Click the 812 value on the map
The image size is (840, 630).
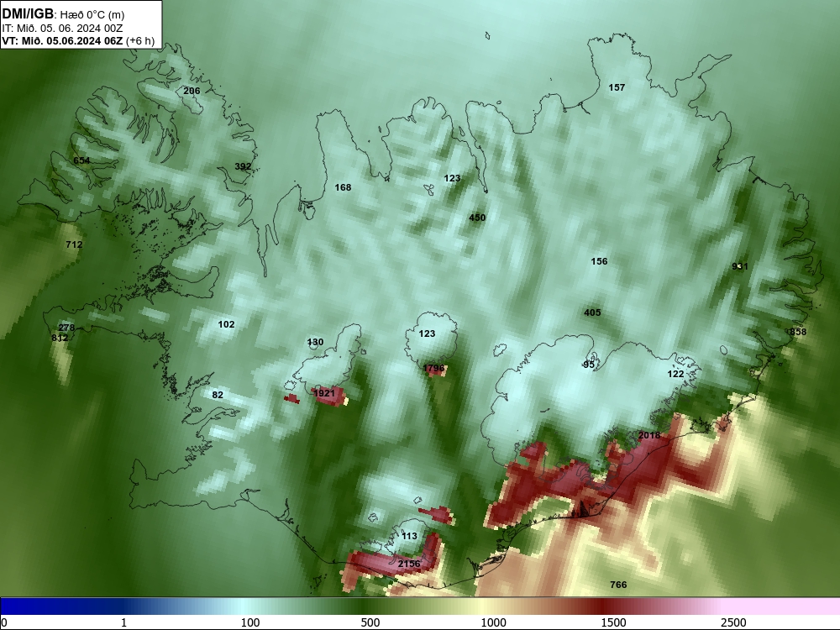click(x=60, y=338)
